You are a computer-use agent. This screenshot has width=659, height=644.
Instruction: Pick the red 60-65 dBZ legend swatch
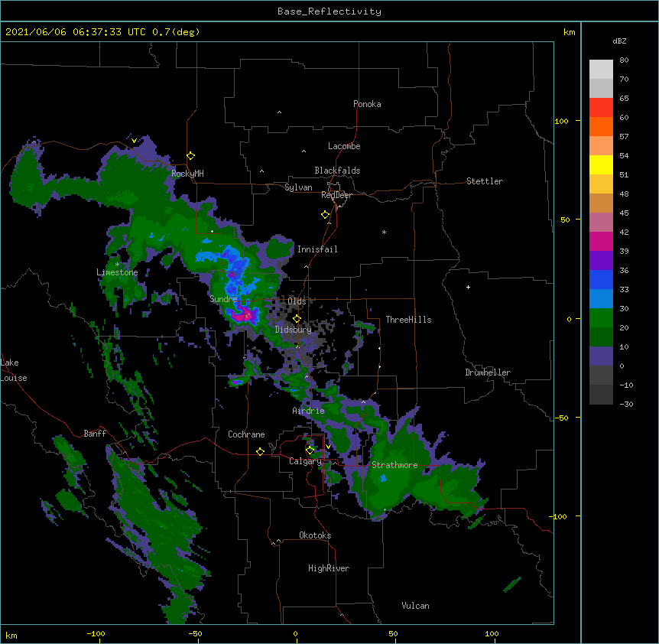pos(601,108)
